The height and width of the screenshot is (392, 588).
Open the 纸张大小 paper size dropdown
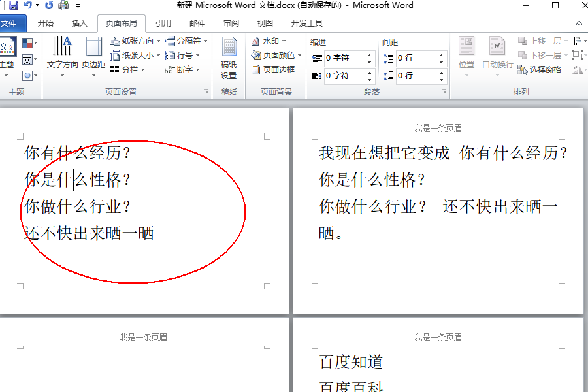click(x=135, y=56)
